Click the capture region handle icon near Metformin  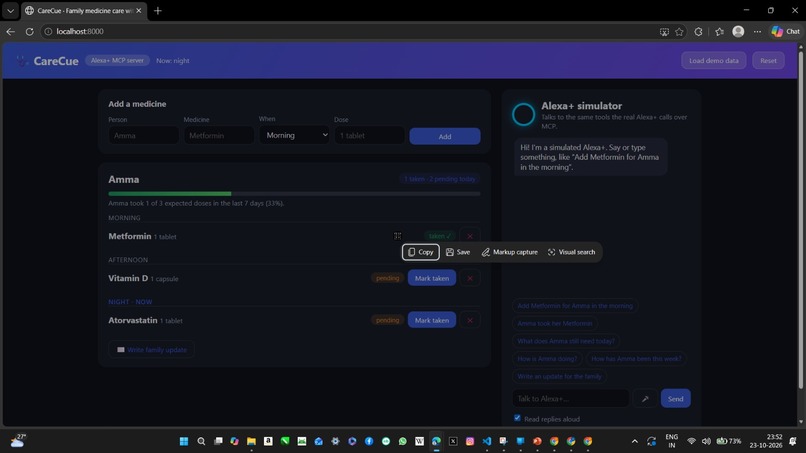397,236
